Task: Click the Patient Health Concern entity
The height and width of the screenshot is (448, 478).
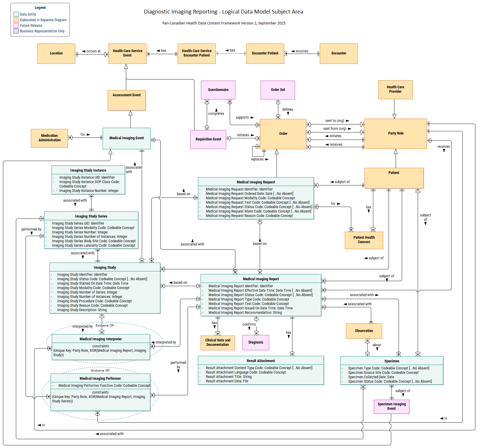Action: click(x=364, y=240)
